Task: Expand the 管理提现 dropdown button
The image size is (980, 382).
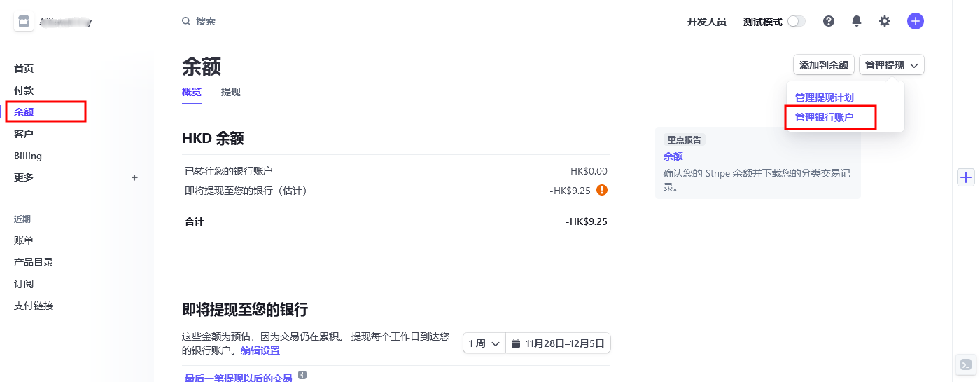Action: coord(891,65)
